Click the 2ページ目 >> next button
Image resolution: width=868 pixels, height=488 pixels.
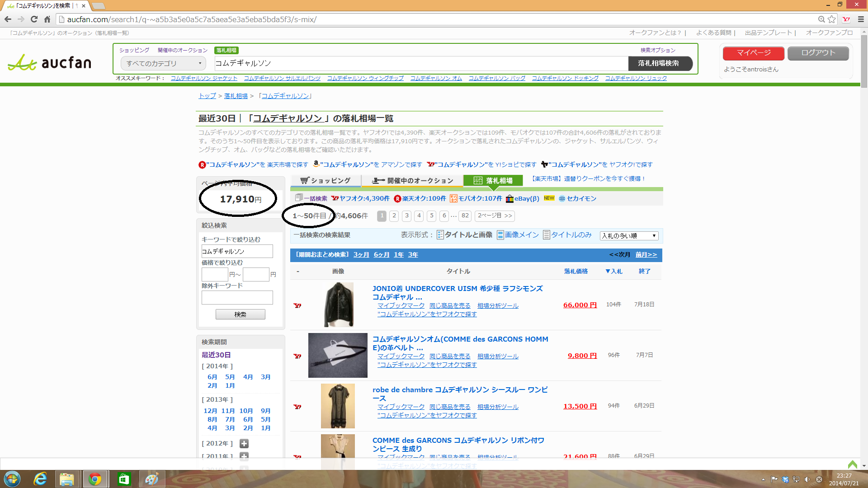click(495, 216)
